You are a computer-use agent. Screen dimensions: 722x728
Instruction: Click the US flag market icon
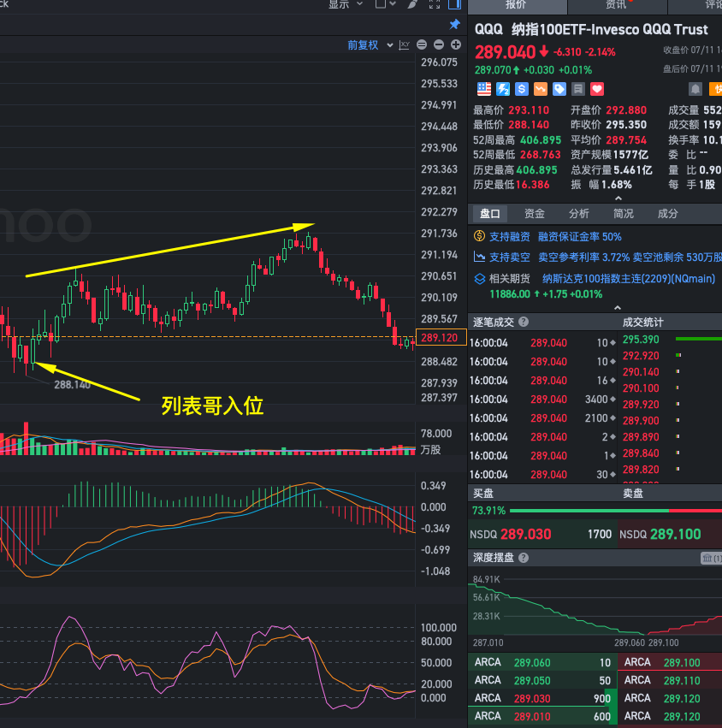click(x=484, y=89)
